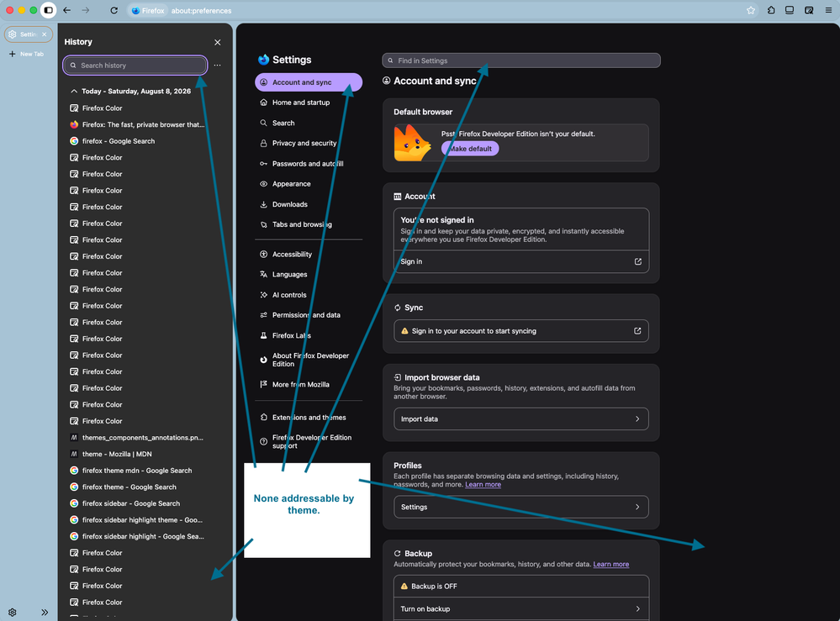The image size is (840, 621).
Task: Open Passwords and autofill settings
Action: (x=309, y=164)
